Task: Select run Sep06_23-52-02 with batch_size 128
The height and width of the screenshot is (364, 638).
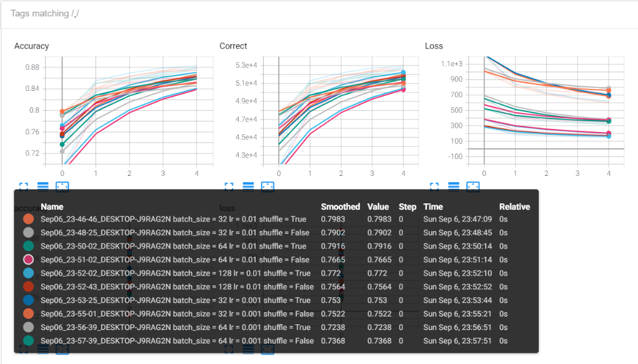Action: (173, 273)
